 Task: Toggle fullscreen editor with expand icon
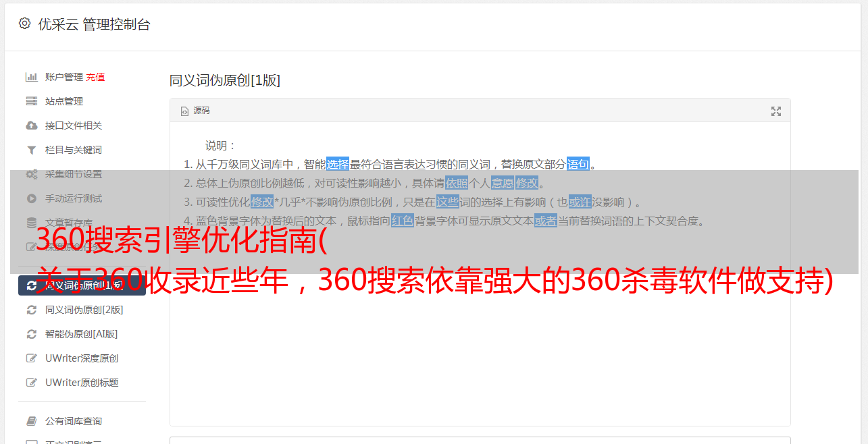[x=776, y=111]
